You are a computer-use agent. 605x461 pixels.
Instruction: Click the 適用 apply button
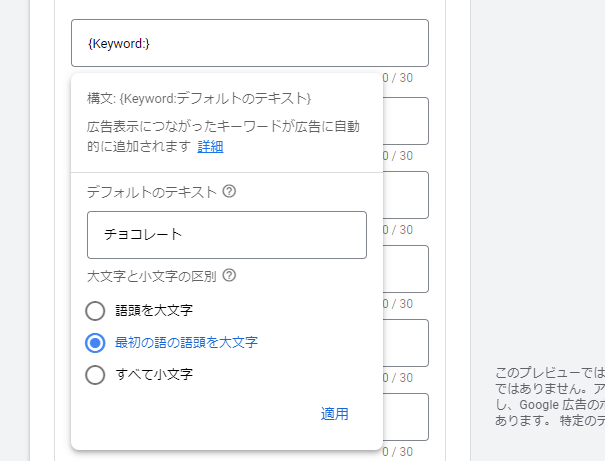coord(334,414)
